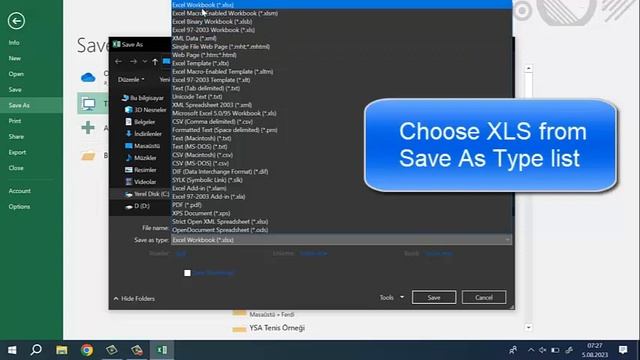Select Videolar folder

point(141,182)
